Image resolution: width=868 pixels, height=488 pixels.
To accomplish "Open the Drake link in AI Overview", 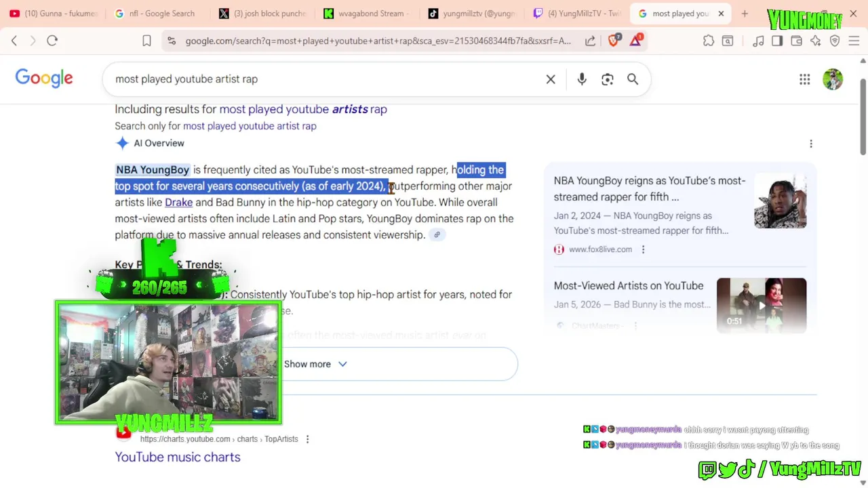I will click(178, 203).
